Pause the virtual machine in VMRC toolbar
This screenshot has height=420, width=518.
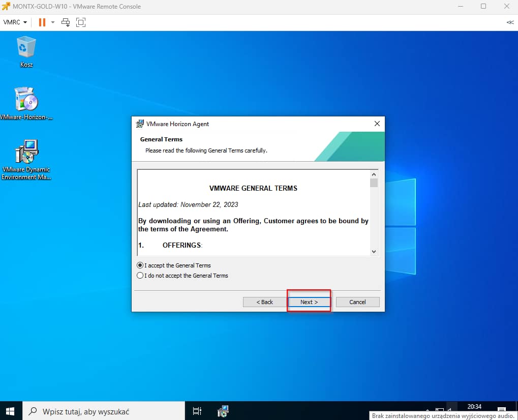click(42, 22)
